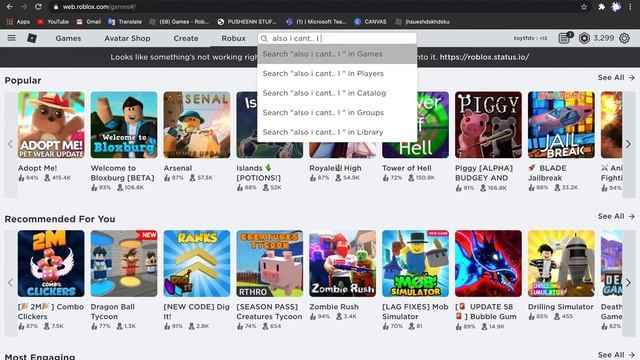Open the Jailbreak game thumbnail
Screen dimensions: 640x360
coord(561,125)
